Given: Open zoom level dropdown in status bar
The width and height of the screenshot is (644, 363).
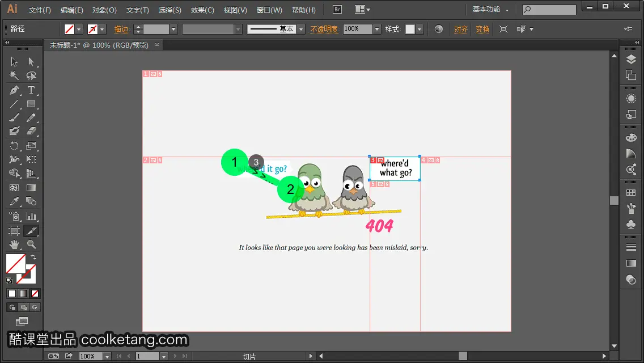Looking at the screenshot, I should click(107, 356).
